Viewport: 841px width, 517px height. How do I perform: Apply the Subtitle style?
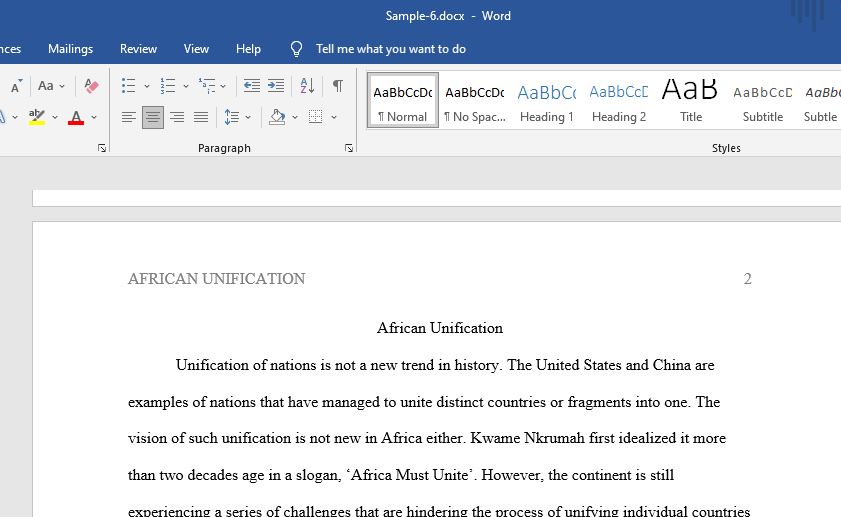coord(762,100)
